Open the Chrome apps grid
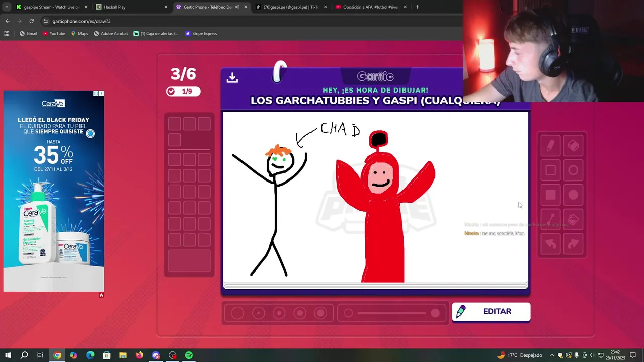644x362 pixels. pyautogui.click(x=7, y=34)
